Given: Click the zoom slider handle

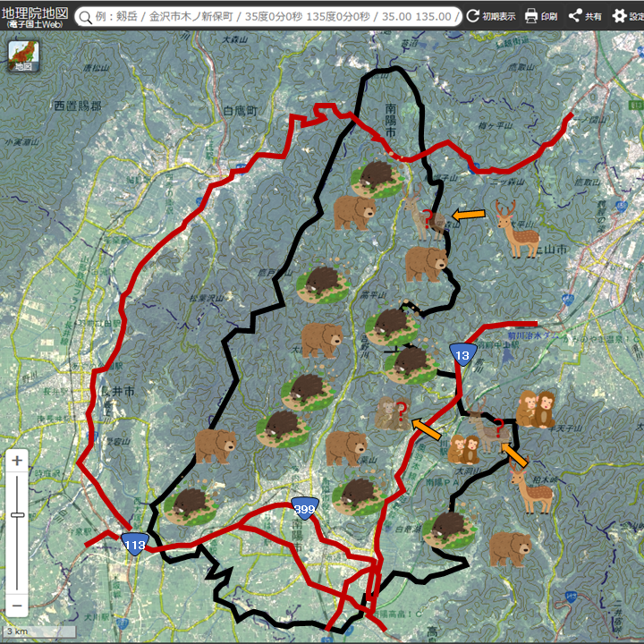Looking at the screenshot, I should 18,515.
